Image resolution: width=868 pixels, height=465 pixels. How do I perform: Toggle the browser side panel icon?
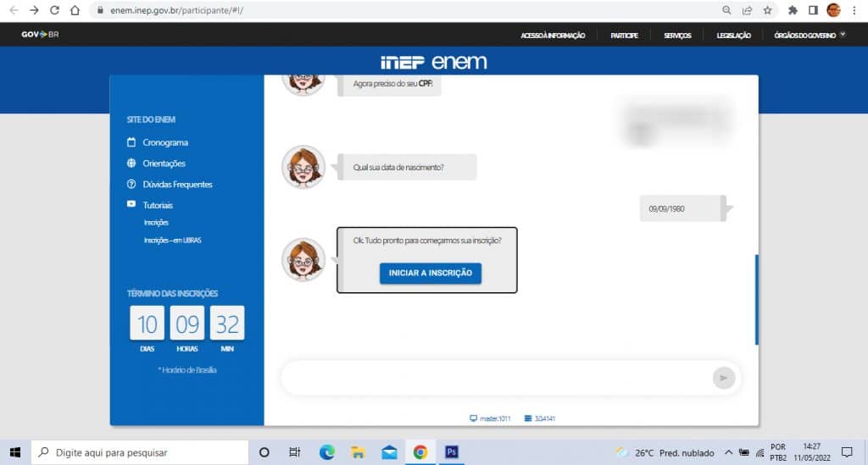813,10
